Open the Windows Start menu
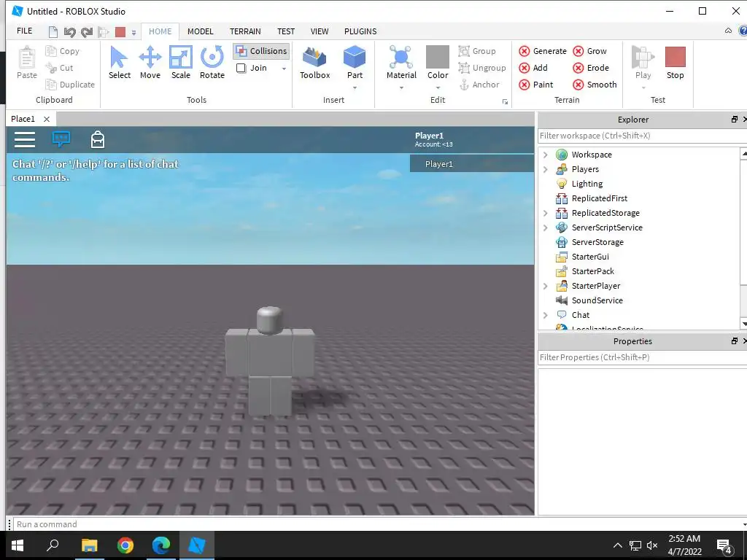747x560 pixels. point(18,545)
